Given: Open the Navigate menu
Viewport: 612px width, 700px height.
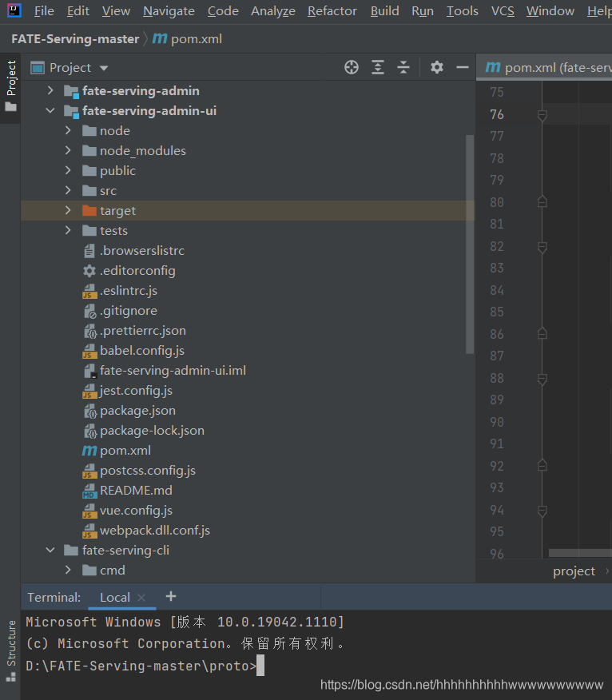Looking at the screenshot, I should click(169, 10).
